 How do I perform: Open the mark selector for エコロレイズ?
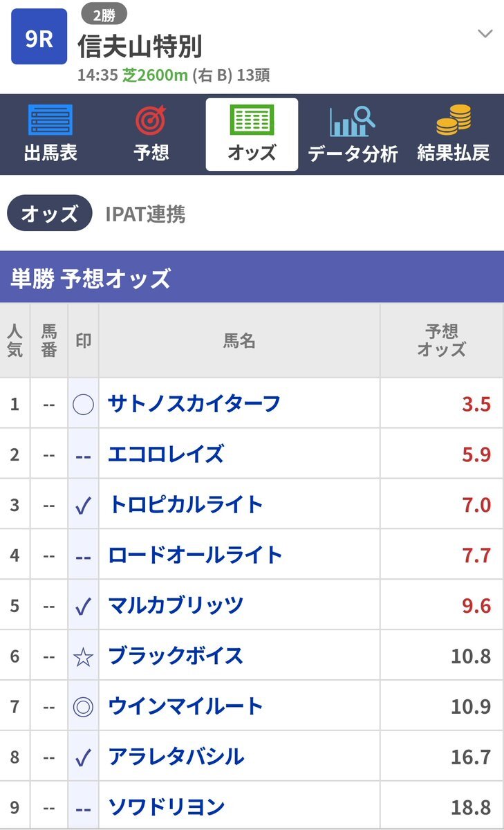coord(83,454)
